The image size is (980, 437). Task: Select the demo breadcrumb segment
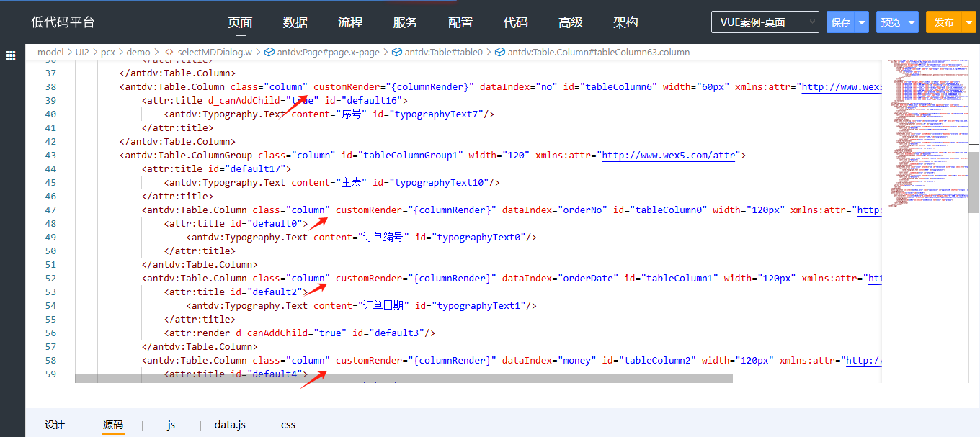click(x=138, y=52)
